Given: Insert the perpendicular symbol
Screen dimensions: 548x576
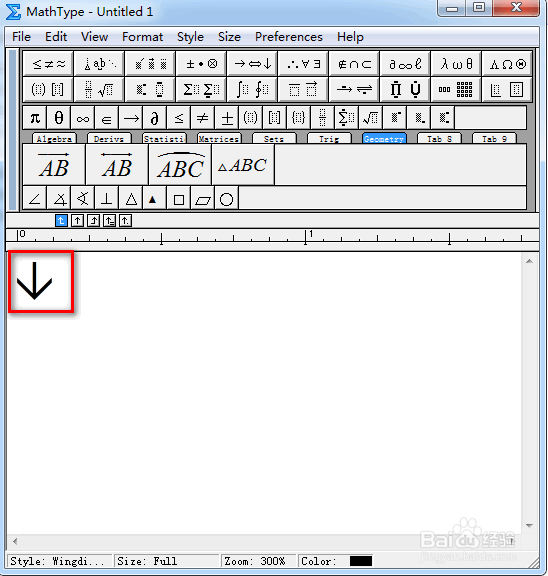Looking at the screenshot, I should click(107, 199).
